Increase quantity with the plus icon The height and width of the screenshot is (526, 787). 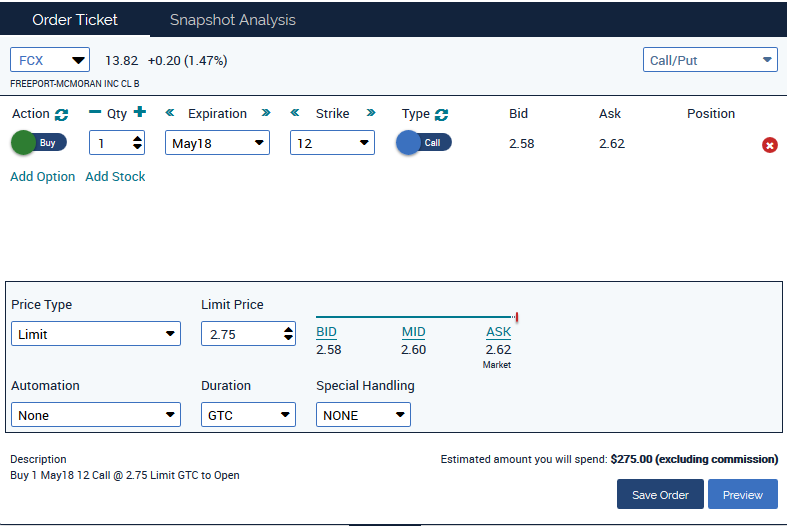coord(140,113)
